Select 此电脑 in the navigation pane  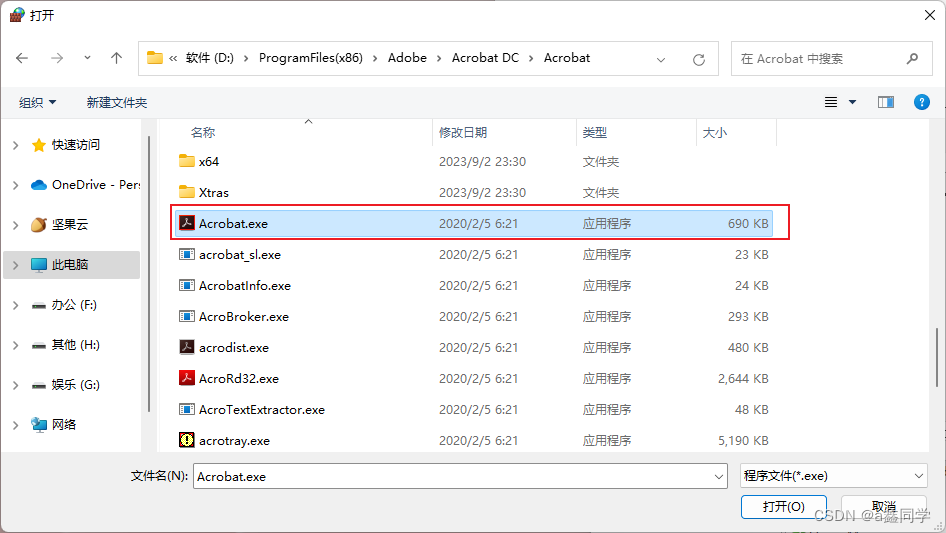tap(72, 264)
